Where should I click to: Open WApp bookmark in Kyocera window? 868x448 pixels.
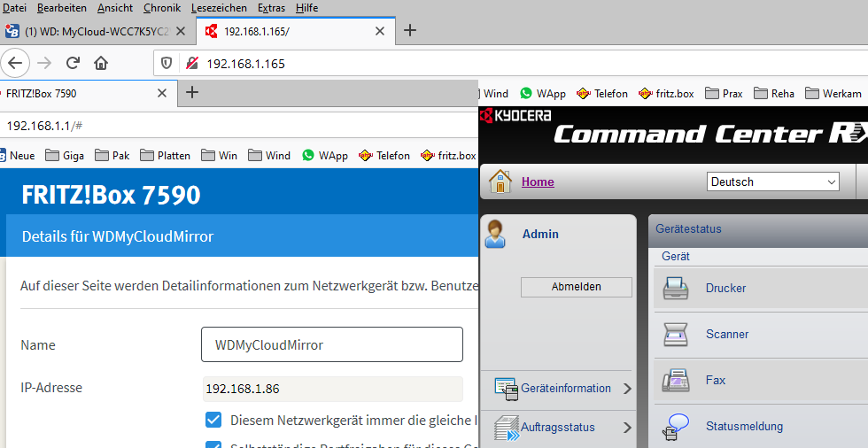(x=543, y=94)
